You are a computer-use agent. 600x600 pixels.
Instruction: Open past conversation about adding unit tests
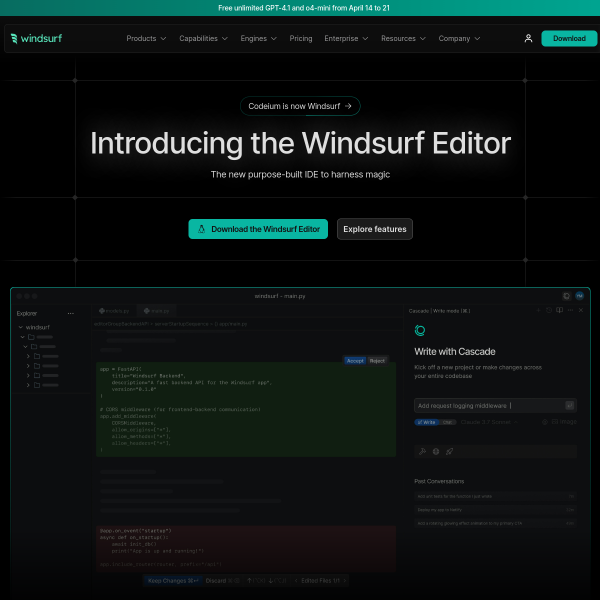click(x=495, y=496)
